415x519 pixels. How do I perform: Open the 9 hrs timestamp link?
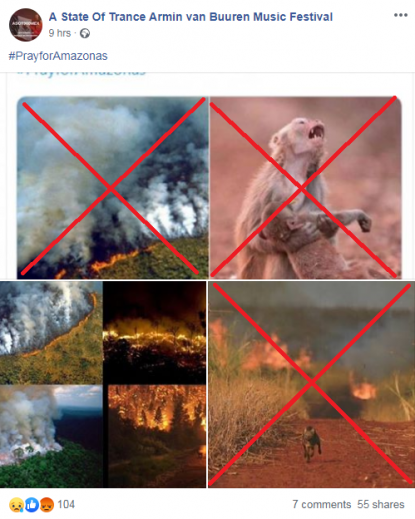pos(60,33)
